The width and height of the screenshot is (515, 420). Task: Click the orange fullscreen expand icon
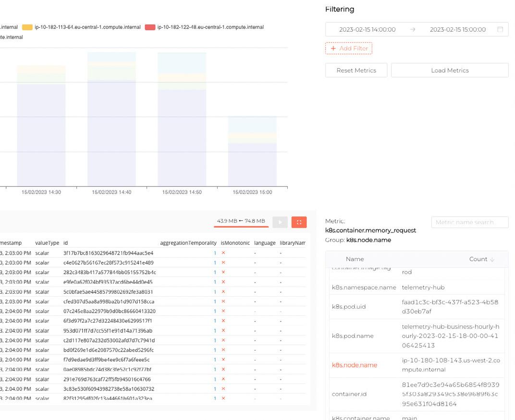pyautogui.click(x=299, y=222)
